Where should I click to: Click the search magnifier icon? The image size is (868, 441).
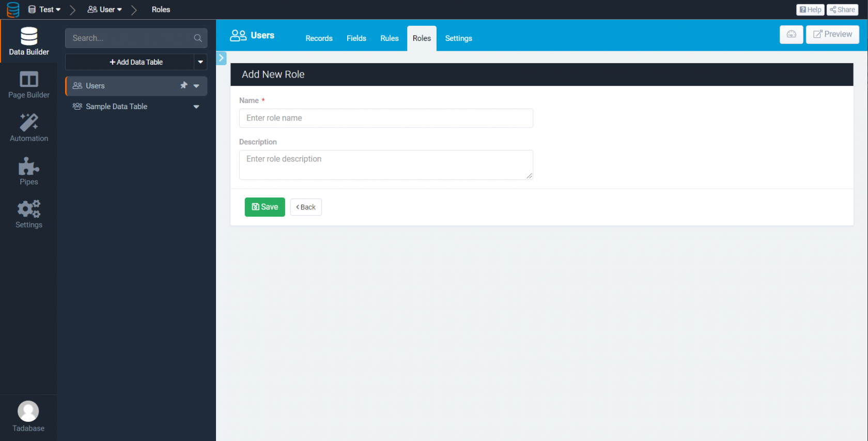[x=198, y=38]
